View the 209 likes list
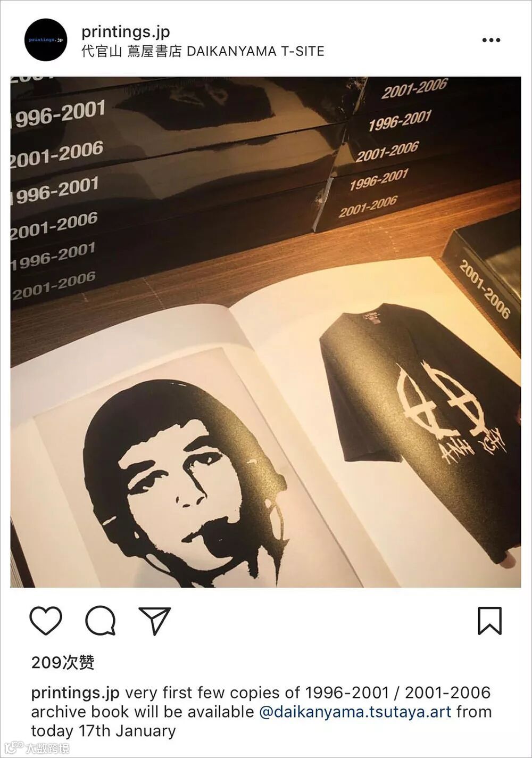532x758 pixels. 63,662
